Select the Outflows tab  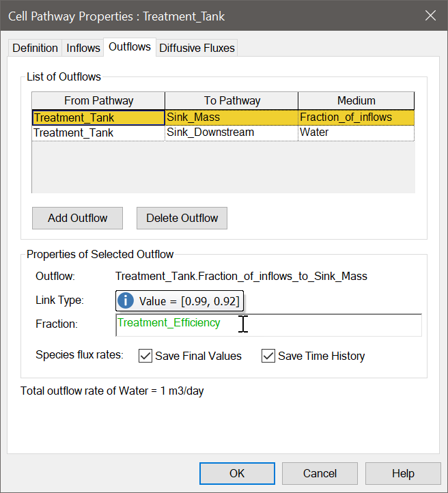coord(130,47)
